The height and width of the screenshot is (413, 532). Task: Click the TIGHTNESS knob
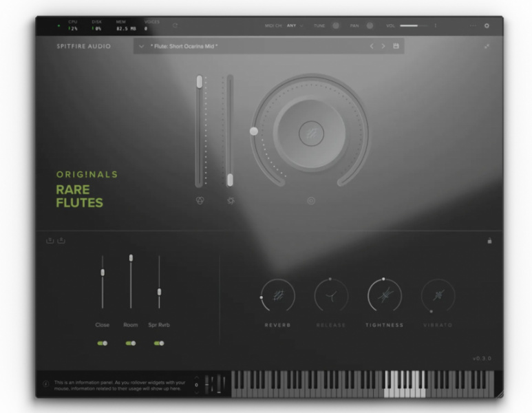(385, 295)
